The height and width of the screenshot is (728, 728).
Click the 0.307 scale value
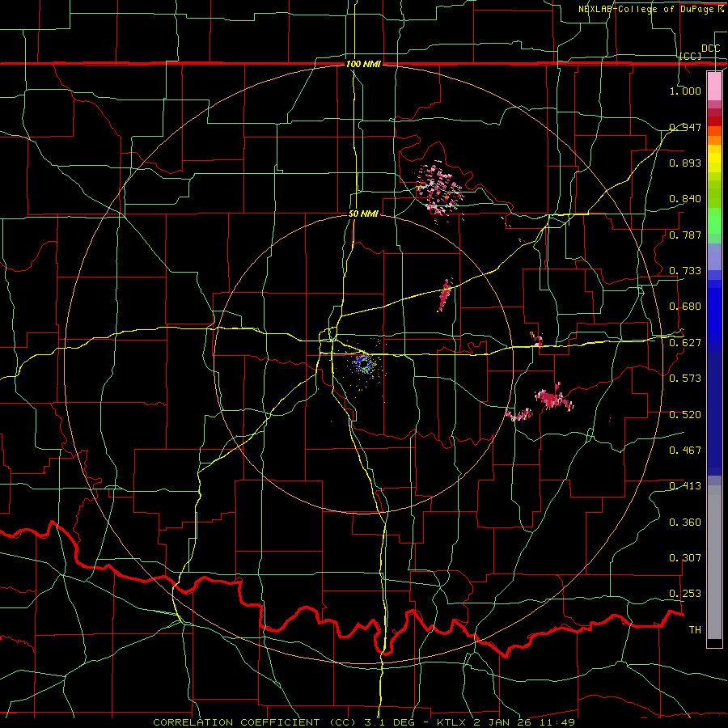(x=685, y=558)
